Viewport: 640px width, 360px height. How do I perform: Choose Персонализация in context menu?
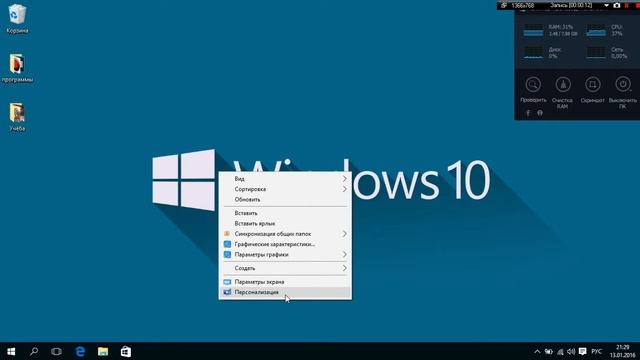(285, 292)
